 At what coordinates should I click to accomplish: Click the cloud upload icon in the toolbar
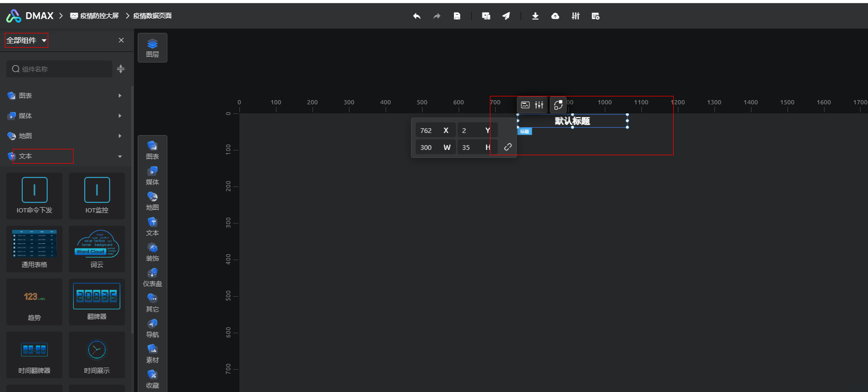[555, 16]
